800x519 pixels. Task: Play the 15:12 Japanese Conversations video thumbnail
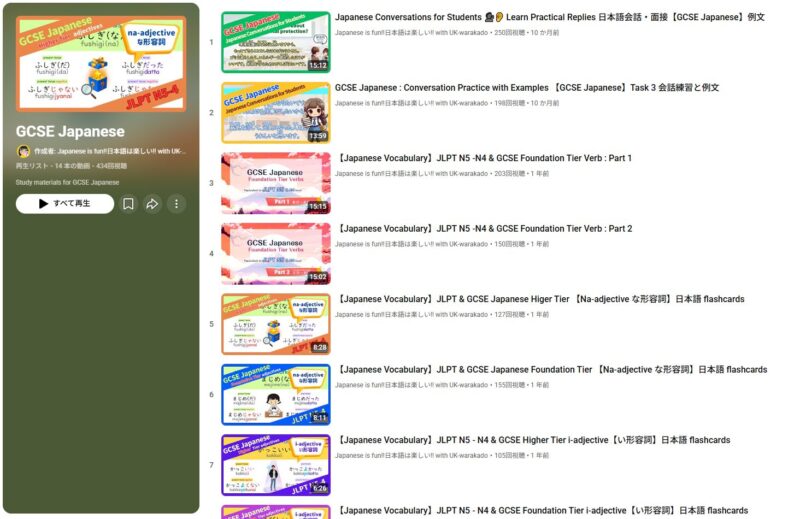pyautogui.click(x=276, y=42)
